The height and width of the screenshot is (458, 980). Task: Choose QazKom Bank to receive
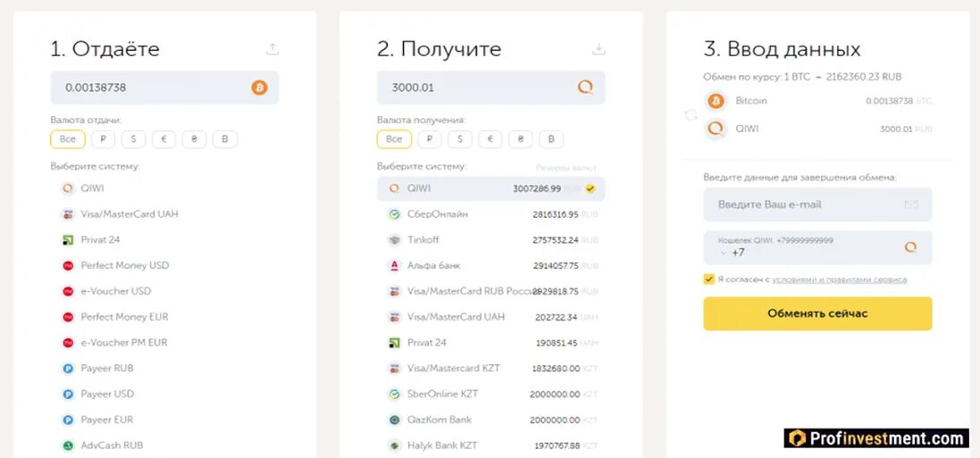point(490,420)
